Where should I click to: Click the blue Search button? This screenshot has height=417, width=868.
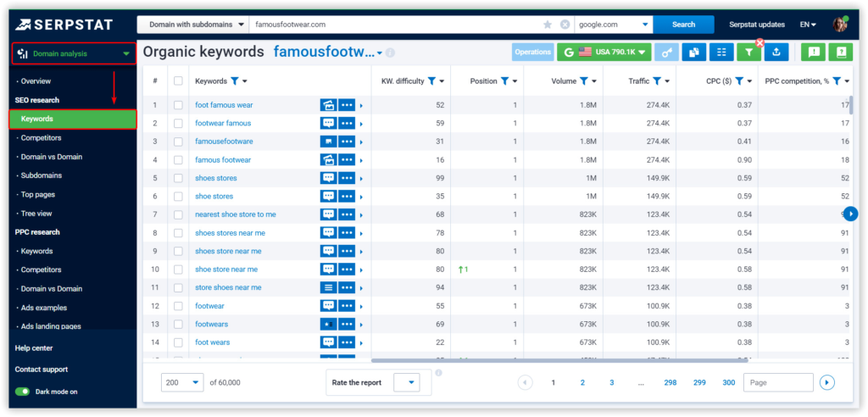pos(684,25)
